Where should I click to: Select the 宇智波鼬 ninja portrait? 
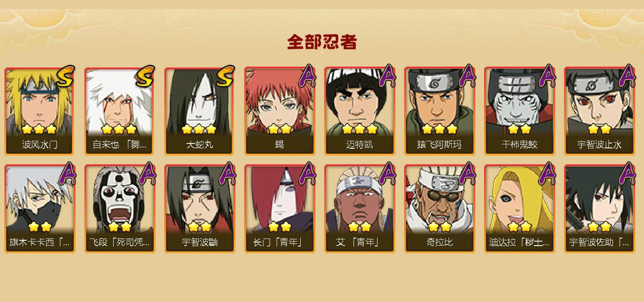[200, 209]
